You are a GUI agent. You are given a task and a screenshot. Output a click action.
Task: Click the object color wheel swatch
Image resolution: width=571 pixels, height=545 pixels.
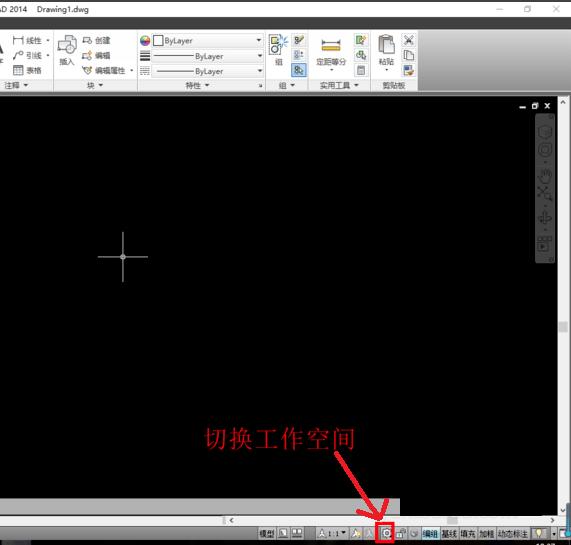(145, 40)
